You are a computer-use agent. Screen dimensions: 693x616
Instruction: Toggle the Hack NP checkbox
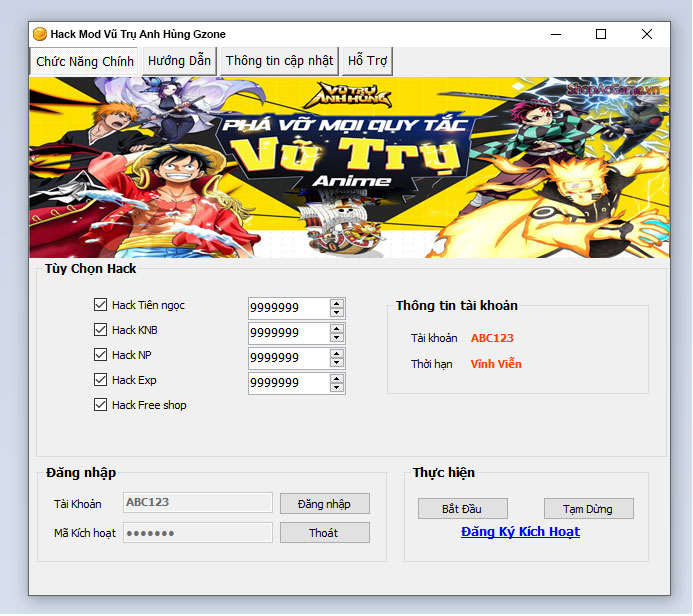pyautogui.click(x=100, y=354)
